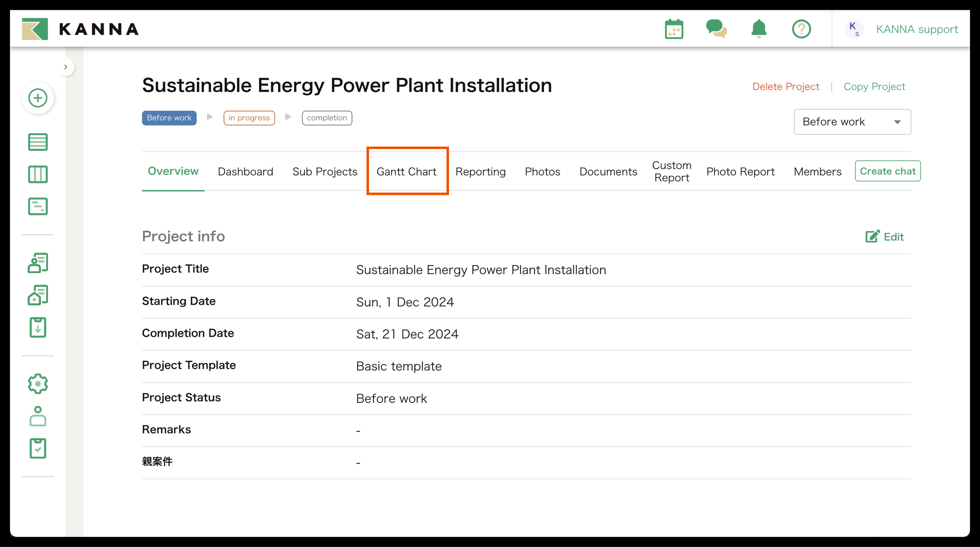
Task: Open the gear settings sidebar icon
Action: (38, 383)
